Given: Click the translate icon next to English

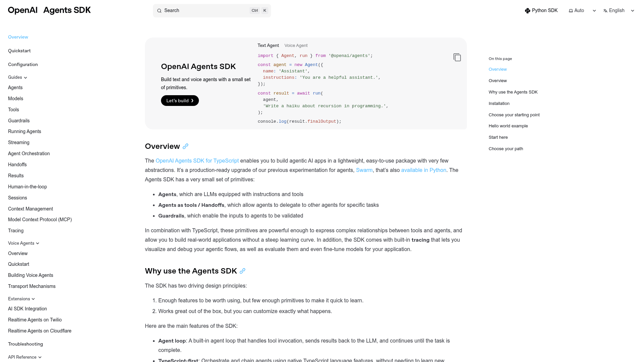Looking at the screenshot, I should coord(605,11).
